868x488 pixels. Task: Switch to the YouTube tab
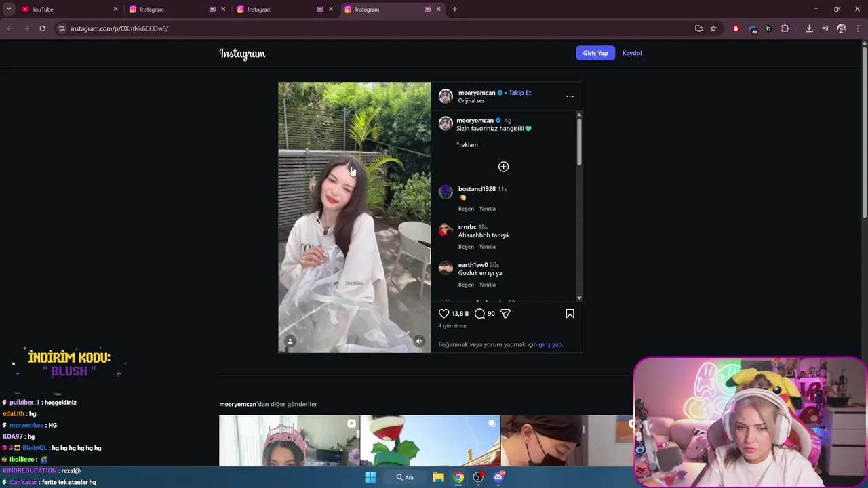[68, 9]
